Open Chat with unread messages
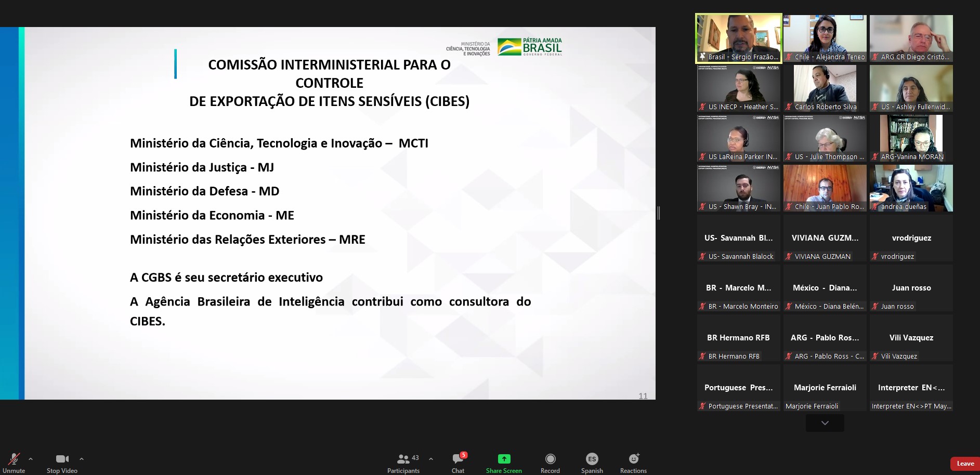 point(458,461)
